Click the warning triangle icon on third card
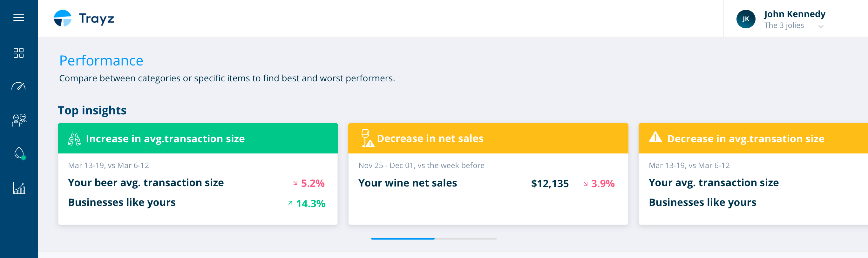The image size is (868, 258). pyautogui.click(x=655, y=137)
